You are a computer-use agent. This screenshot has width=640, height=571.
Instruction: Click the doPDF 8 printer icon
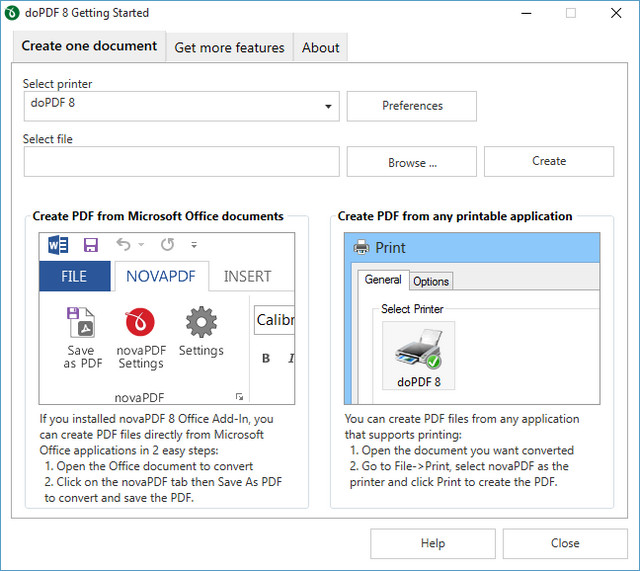click(x=418, y=349)
